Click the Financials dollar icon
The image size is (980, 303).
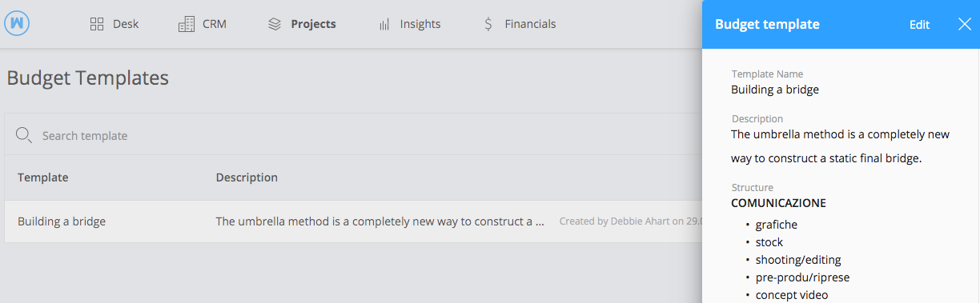(488, 24)
